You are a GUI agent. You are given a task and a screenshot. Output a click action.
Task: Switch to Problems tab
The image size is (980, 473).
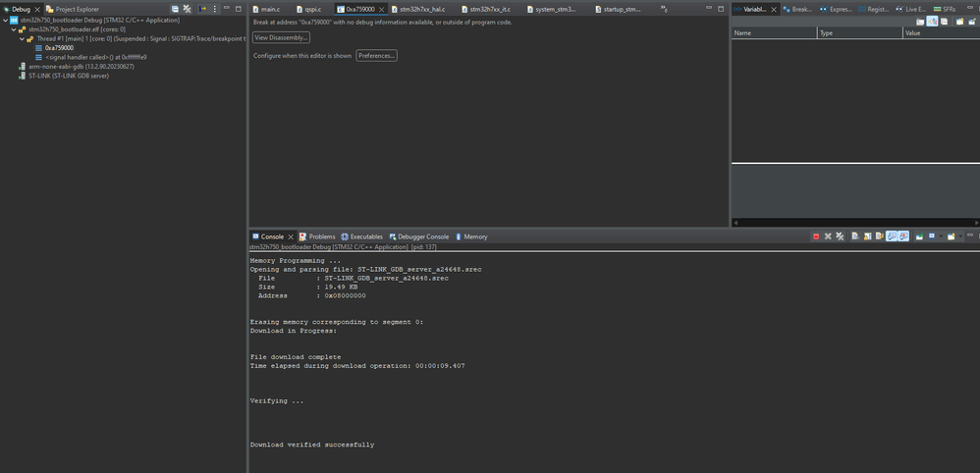(x=317, y=236)
